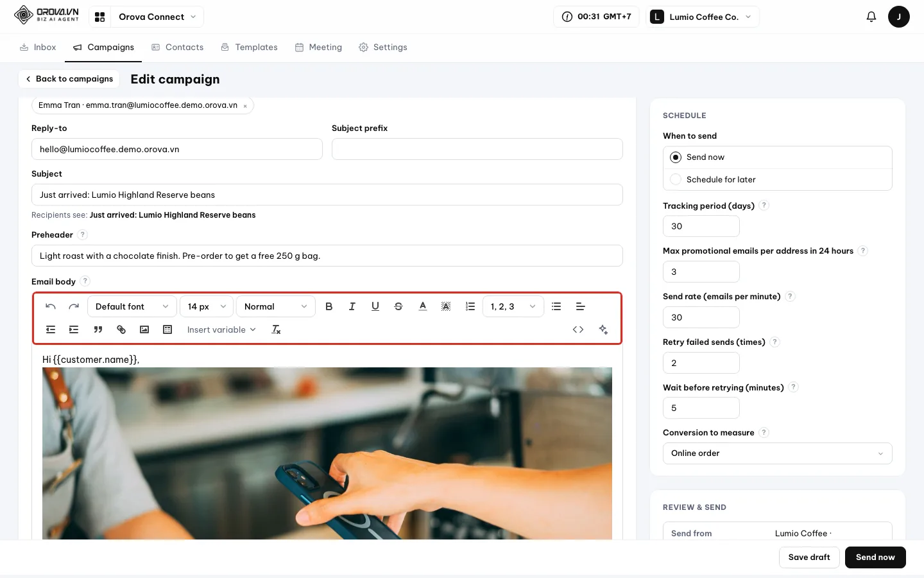Open the text alignment option

click(x=580, y=306)
